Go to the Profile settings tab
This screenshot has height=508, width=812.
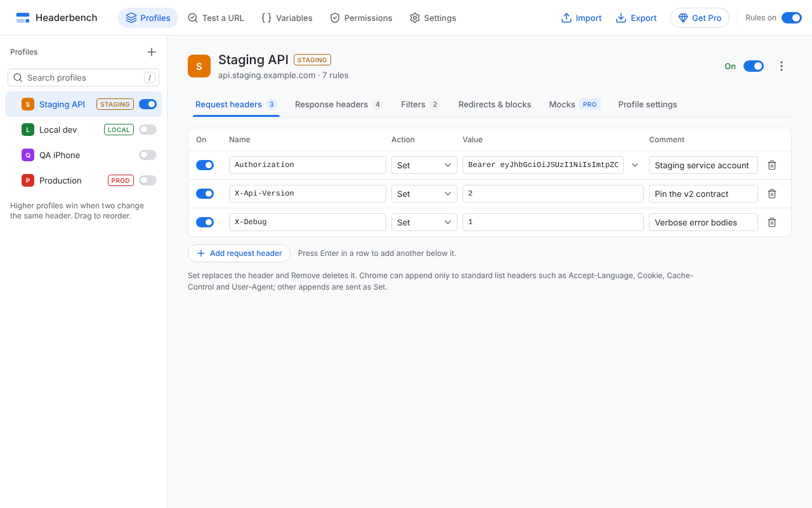(648, 104)
